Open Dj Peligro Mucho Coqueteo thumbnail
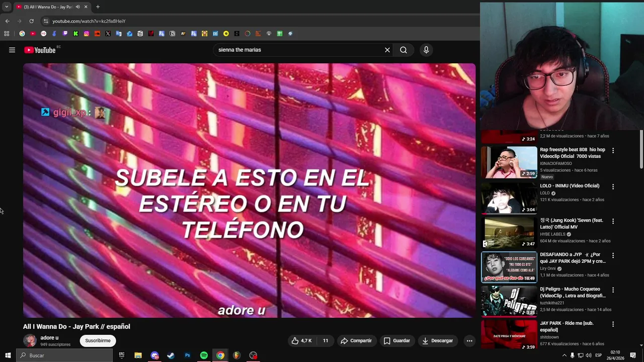This screenshot has height=362, width=644. coord(509,301)
